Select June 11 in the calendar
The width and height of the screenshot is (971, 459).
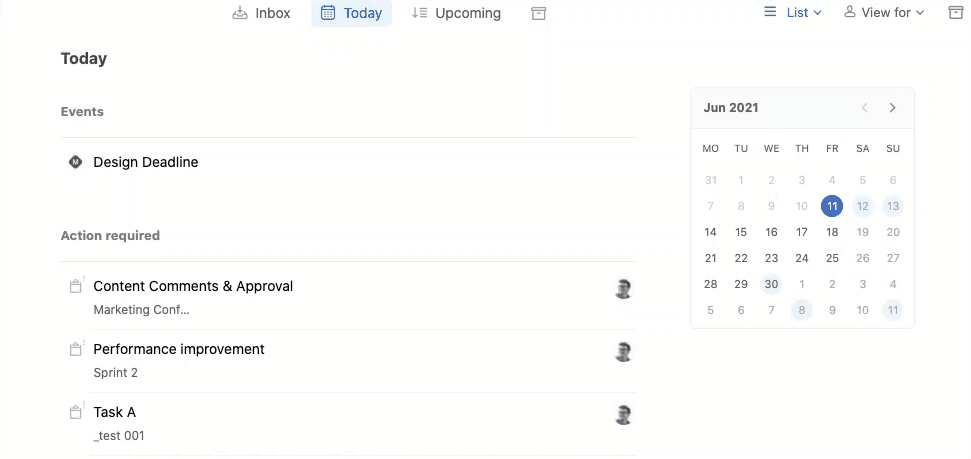click(832, 206)
